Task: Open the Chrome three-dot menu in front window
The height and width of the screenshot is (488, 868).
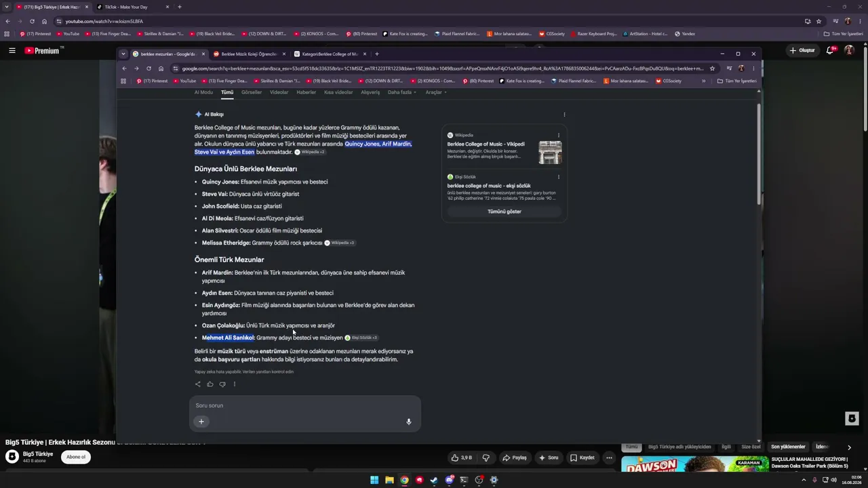Action: pos(753,68)
